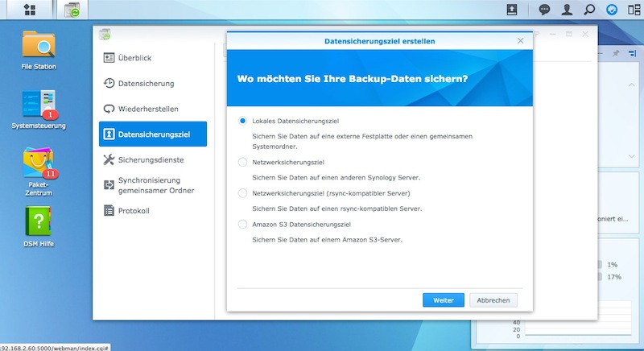Click the pin icon in widget panel
This screenshot has width=644, height=351.
click(616, 53)
